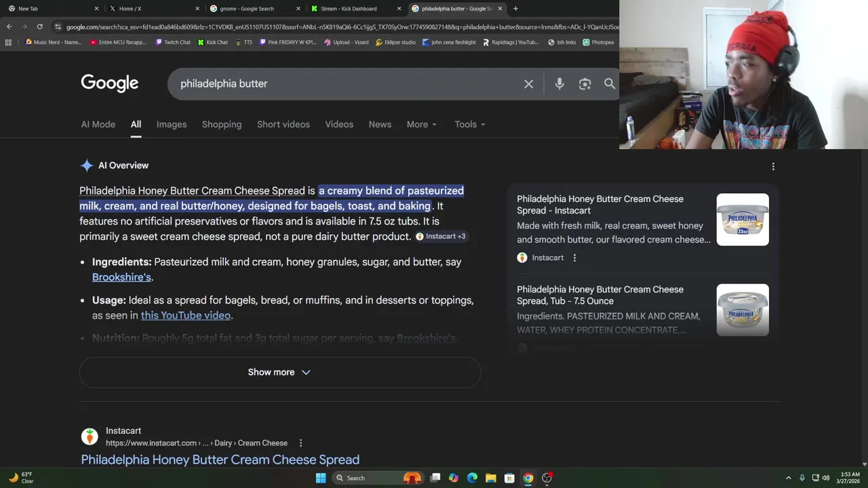Click the magnifying glass search button
The height and width of the screenshot is (488, 868).
point(610,84)
